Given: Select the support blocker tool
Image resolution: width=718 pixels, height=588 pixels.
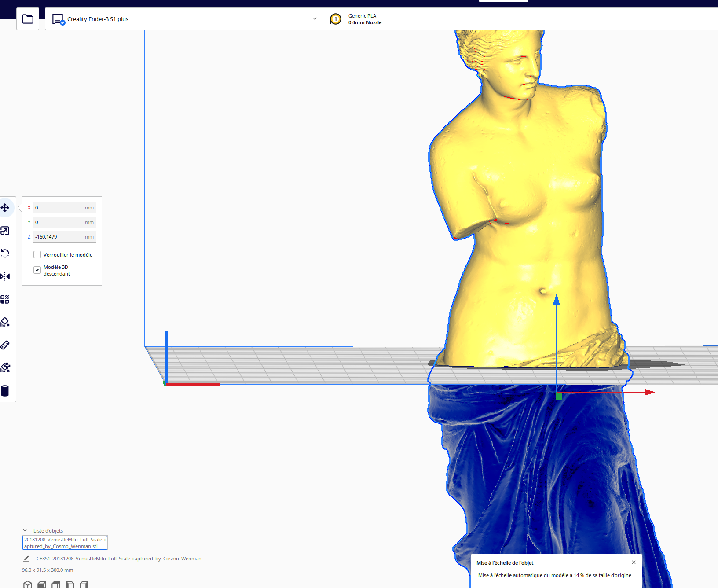Looking at the screenshot, I should pos(5,322).
